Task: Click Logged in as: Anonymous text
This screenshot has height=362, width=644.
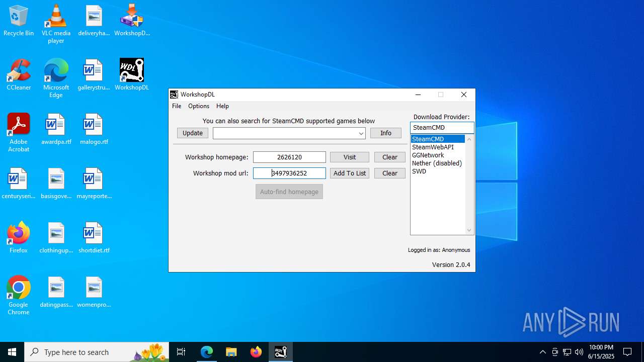Action: pos(439,250)
